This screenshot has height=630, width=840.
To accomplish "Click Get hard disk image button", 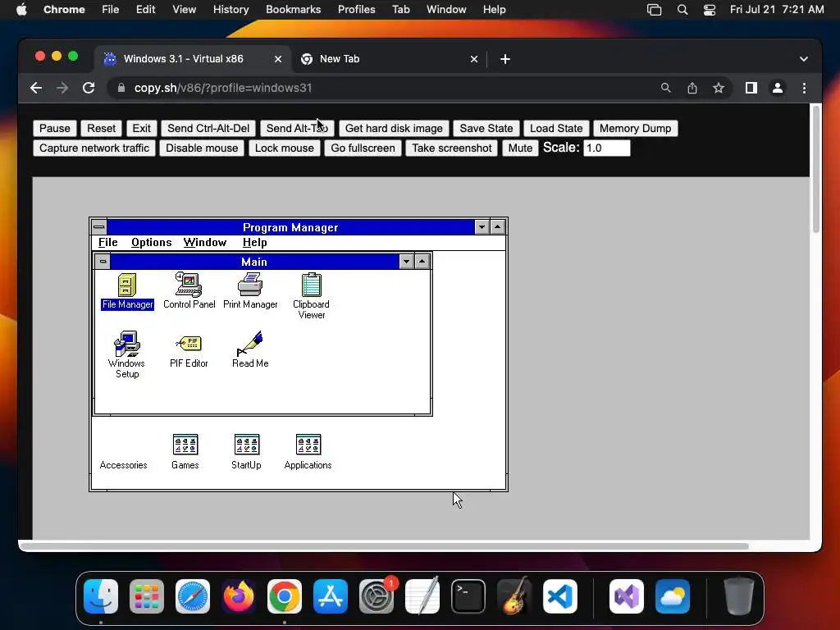I will [394, 128].
